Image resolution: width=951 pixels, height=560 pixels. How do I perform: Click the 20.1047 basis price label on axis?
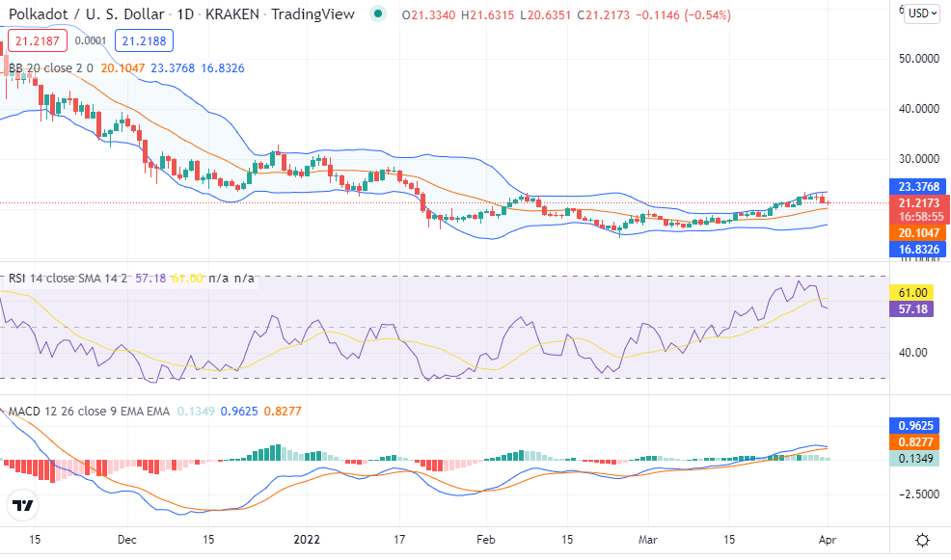[x=919, y=232]
